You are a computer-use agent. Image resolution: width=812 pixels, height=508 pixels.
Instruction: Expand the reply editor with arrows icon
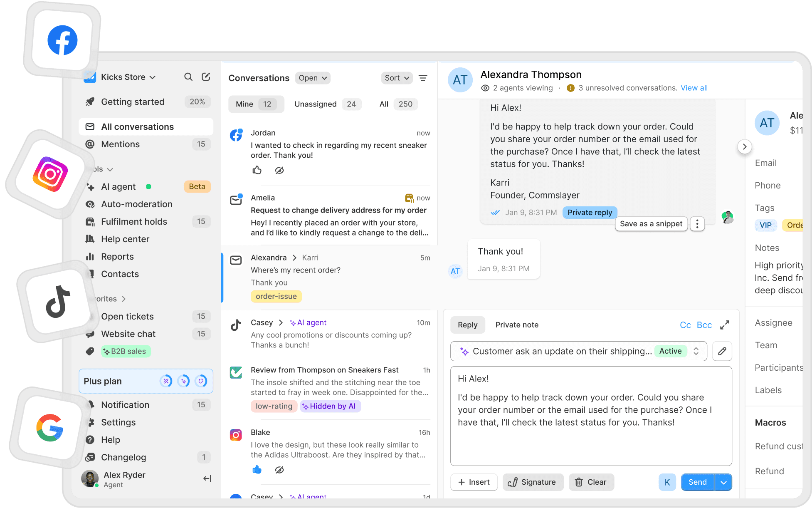click(725, 325)
